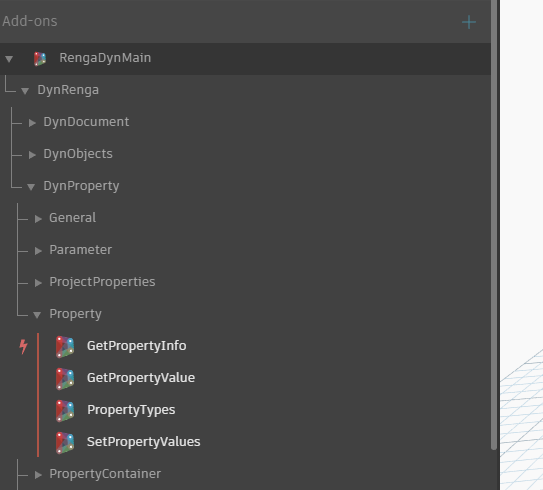Image resolution: width=543 pixels, height=490 pixels.
Task: Place the SetPropertyValues node
Action: [143, 442]
